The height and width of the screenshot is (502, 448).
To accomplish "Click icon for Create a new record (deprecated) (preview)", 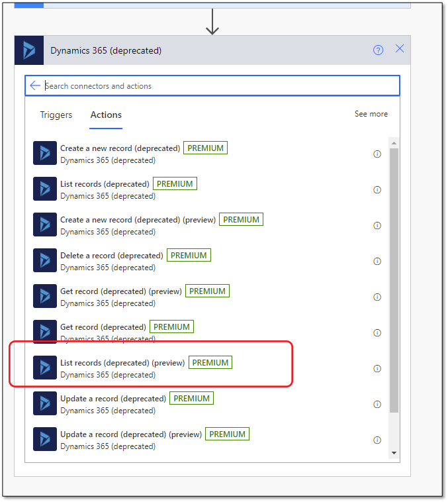I will [x=45, y=225].
